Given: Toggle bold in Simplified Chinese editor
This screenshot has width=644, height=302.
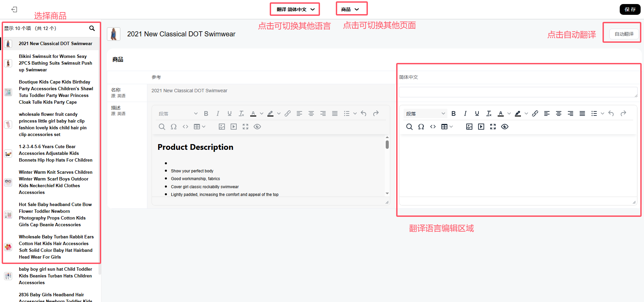Looking at the screenshot, I should (453, 113).
